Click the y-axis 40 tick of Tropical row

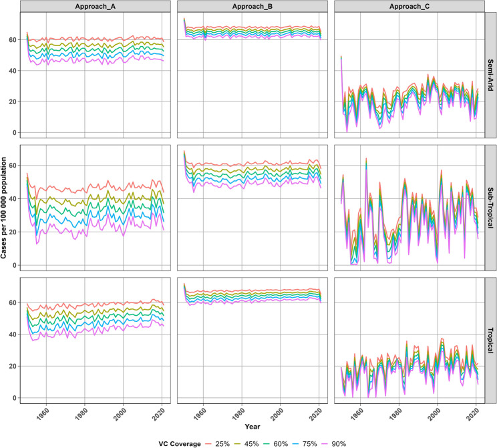pos(13,334)
